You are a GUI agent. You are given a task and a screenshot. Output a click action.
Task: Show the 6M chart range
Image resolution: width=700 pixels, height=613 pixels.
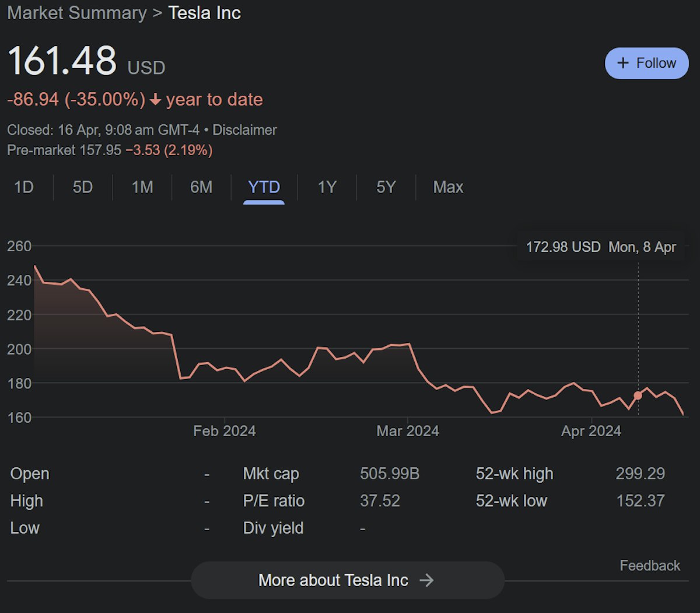(201, 187)
